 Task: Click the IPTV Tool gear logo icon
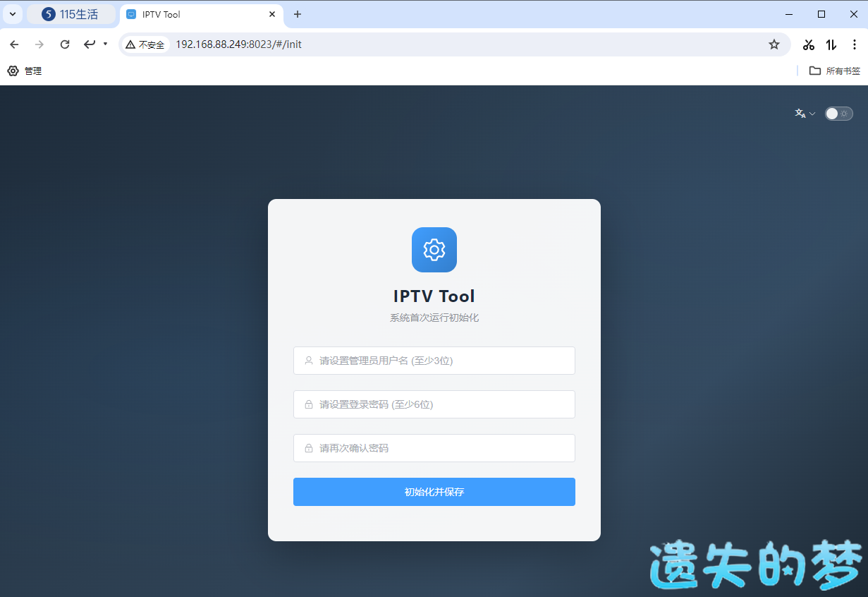coord(434,250)
